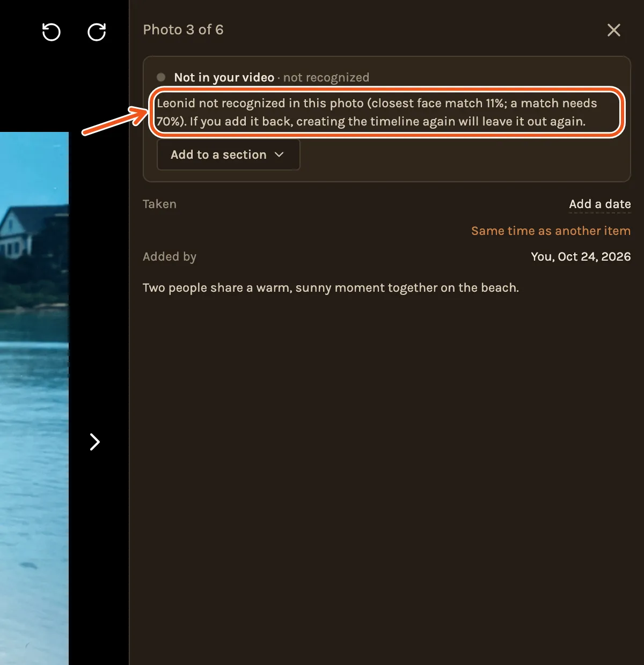
Task: Close the photo details panel
Action: click(614, 30)
